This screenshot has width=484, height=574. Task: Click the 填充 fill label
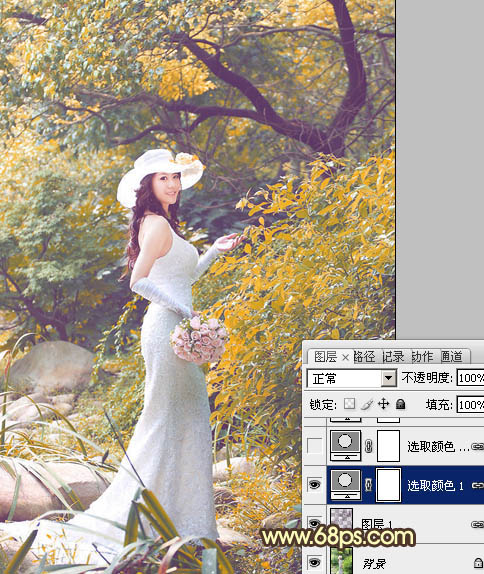pyautogui.click(x=439, y=405)
